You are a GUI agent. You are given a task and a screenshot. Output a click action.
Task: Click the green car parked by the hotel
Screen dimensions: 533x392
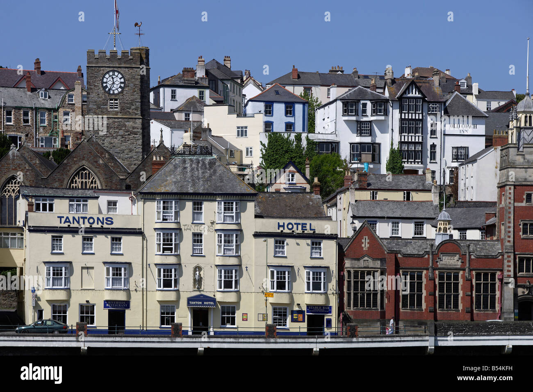point(41,327)
